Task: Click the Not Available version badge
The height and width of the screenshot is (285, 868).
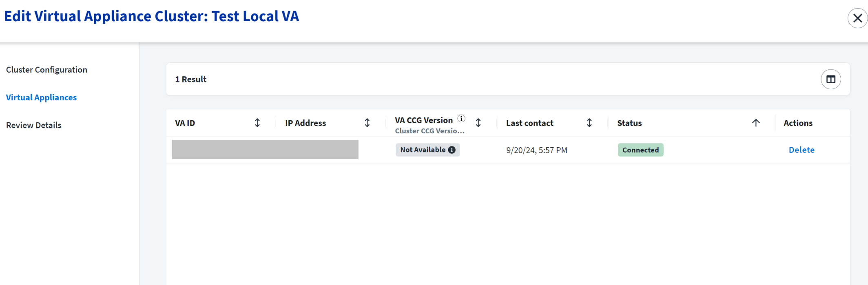Action: [423, 150]
